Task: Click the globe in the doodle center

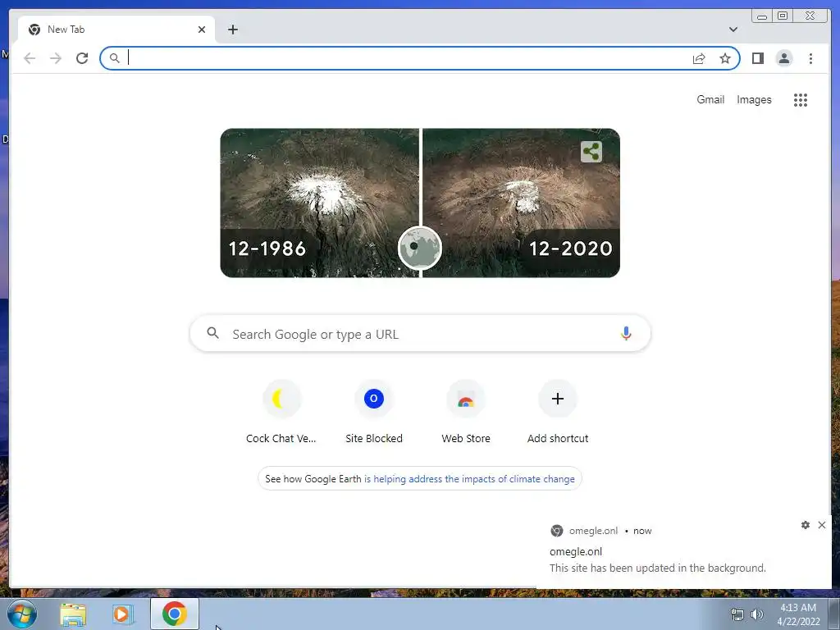Action: tap(420, 248)
